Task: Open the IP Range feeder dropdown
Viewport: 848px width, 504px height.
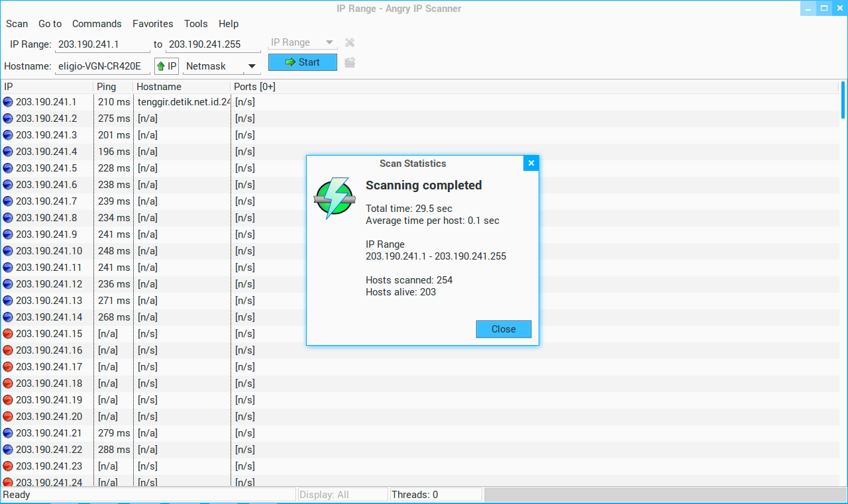Action: click(x=303, y=42)
